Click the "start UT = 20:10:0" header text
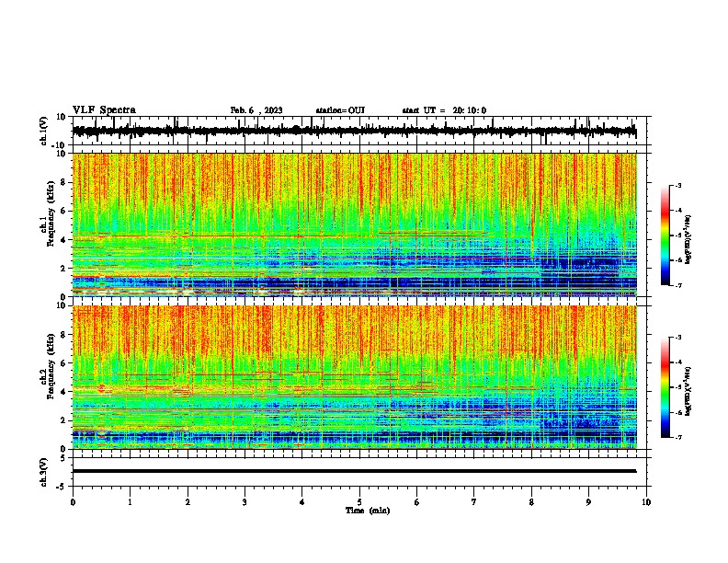The height and width of the screenshot is (563, 728). coord(444,110)
